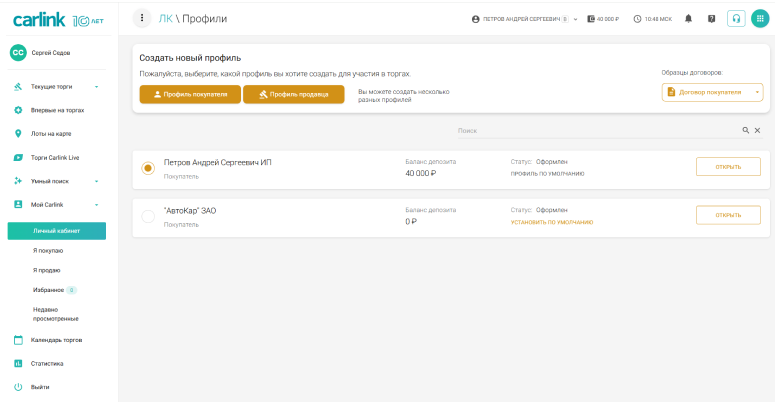Open the notifications bell

[689, 19]
